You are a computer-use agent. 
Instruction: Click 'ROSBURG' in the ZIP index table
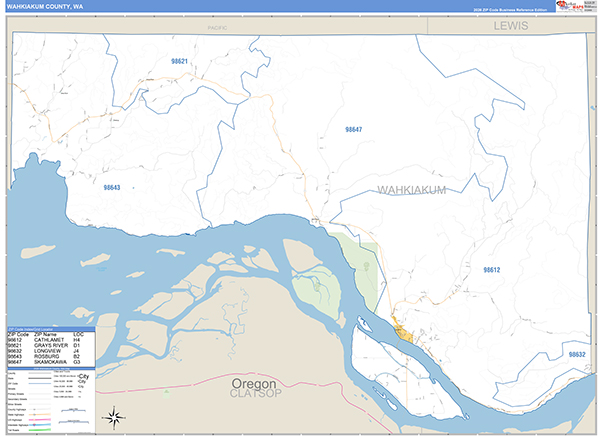tap(46, 356)
